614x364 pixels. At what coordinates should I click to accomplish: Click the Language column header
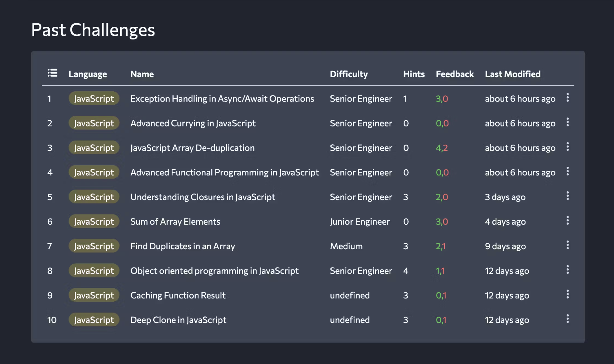88,74
